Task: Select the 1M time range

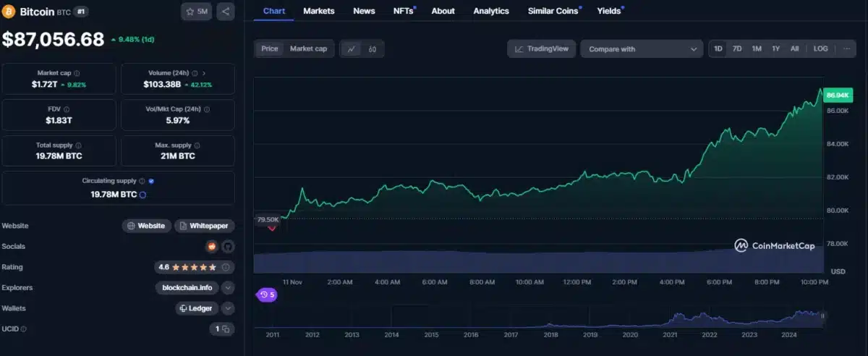Action: pos(757,48)
